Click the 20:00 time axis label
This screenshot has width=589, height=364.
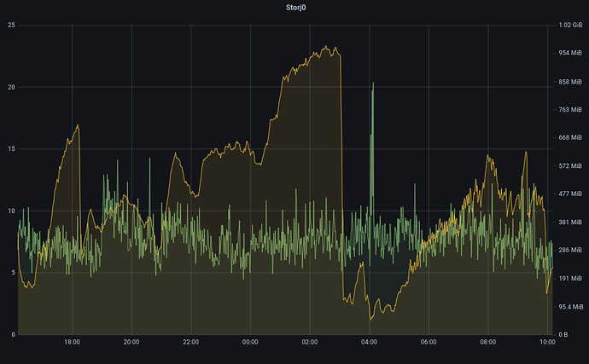point(131,343)
